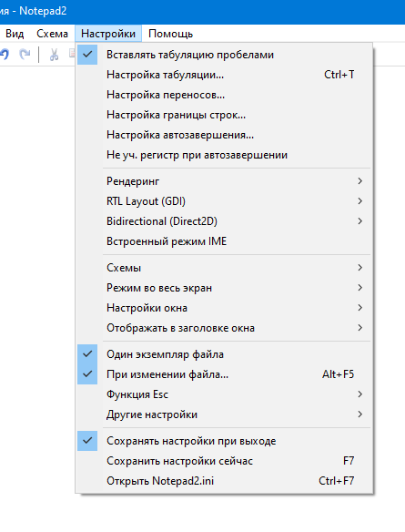Choose 'Настройка автозавершения...' item
405x532 pixels.
[x=225, y=135]
